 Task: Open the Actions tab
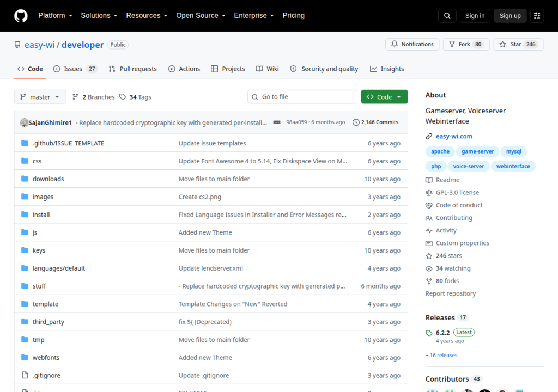[x=184, y=69]
